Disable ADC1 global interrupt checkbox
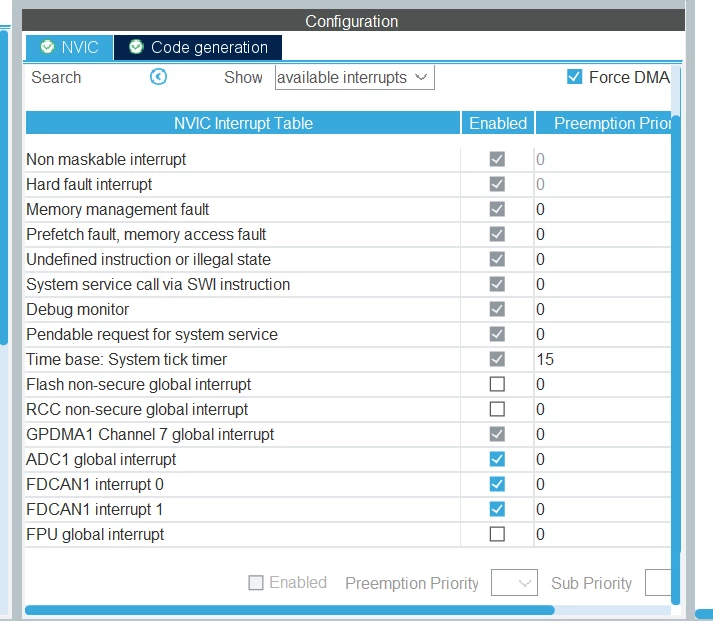 (497, 459)
